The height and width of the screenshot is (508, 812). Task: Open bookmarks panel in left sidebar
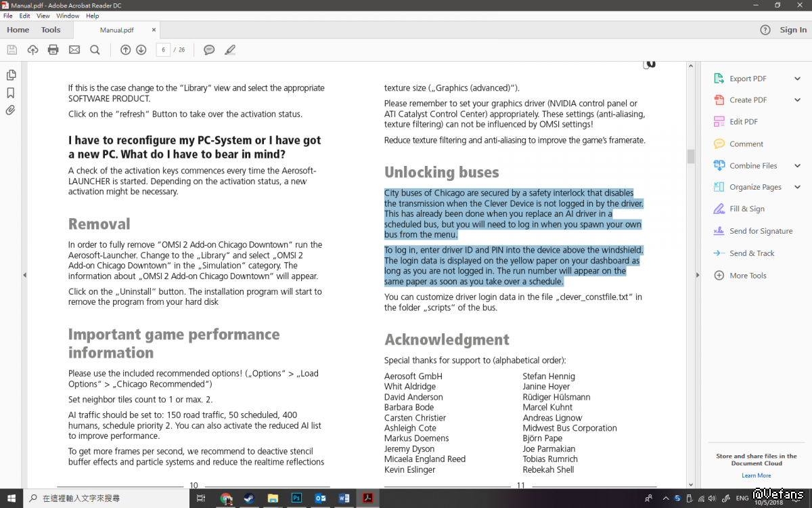pyautogui.click(x=11, y=93)
